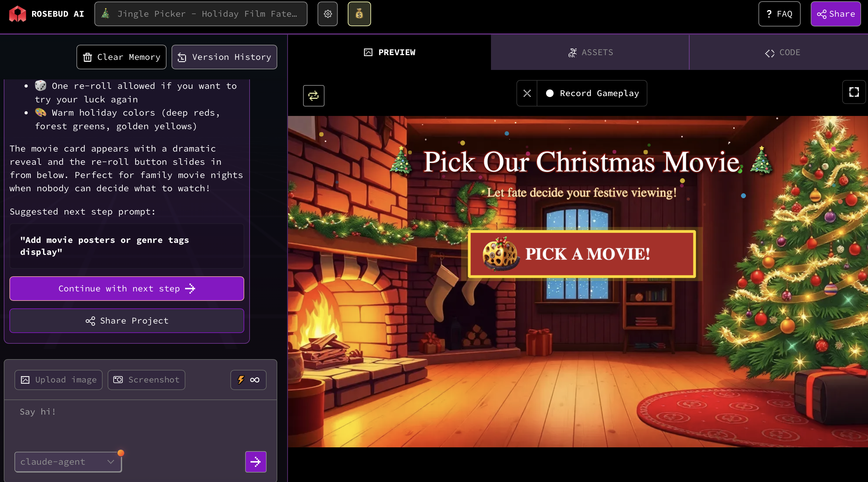
Task: Click the Screenshot button
Action: [x=146, y=380]
